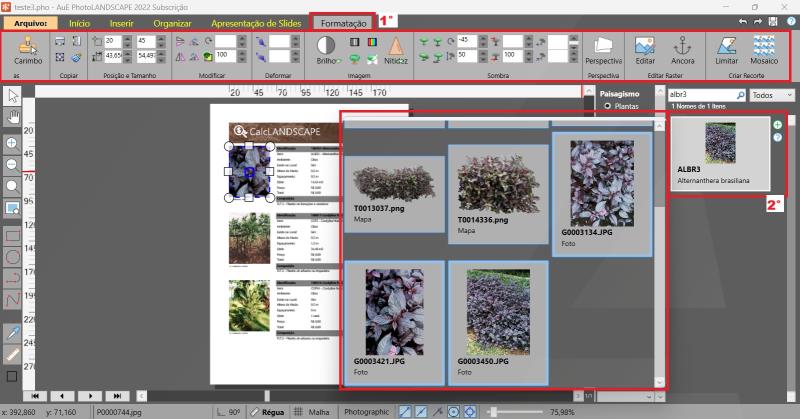Image resolution: width=800 pixels, height=419 pixels.
Task: Click the rainbow color adjustment icon in Imagem
Action: coord(372,42)
